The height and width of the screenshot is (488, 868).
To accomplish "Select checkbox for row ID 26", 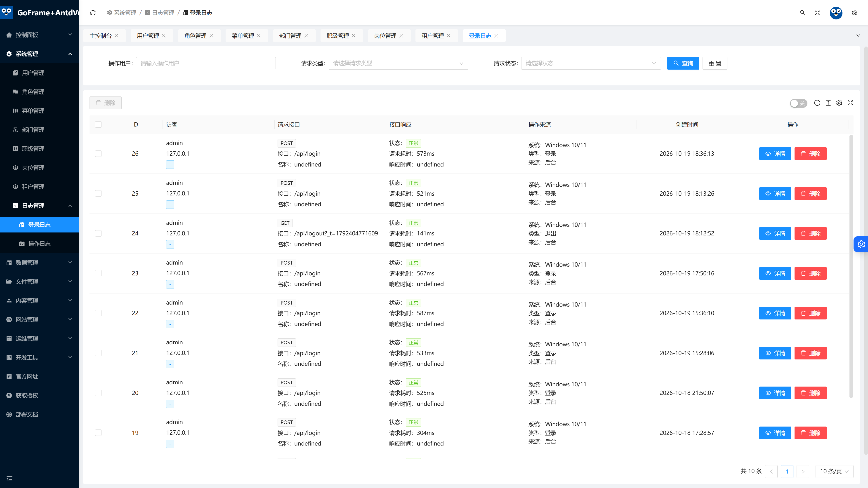I will pos(98,154).
